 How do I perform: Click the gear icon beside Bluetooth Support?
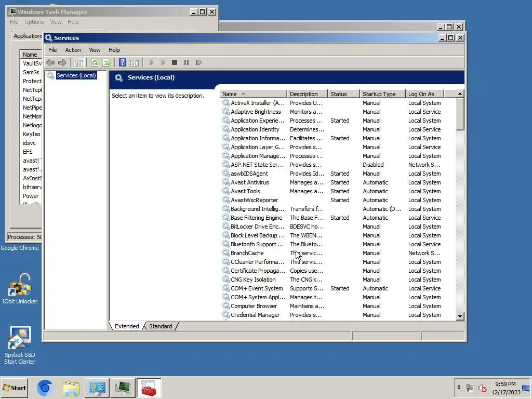pyautogui.click(x=225, y=244)
